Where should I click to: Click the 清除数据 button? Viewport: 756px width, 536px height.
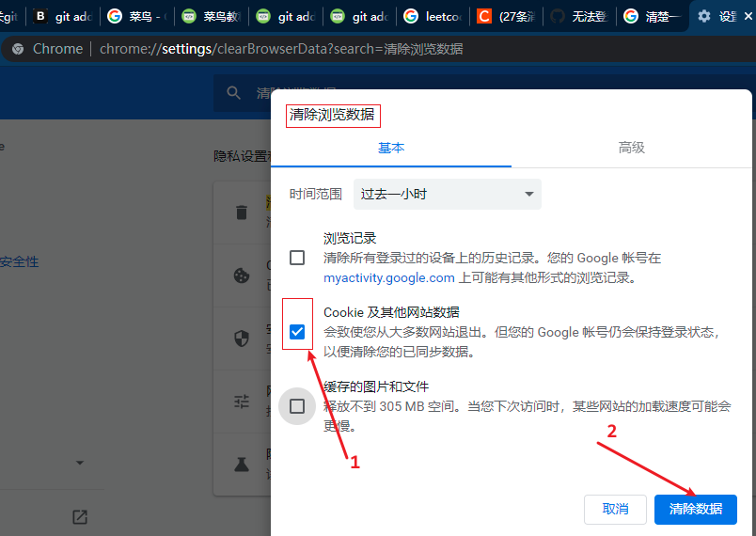click(695, 509)
